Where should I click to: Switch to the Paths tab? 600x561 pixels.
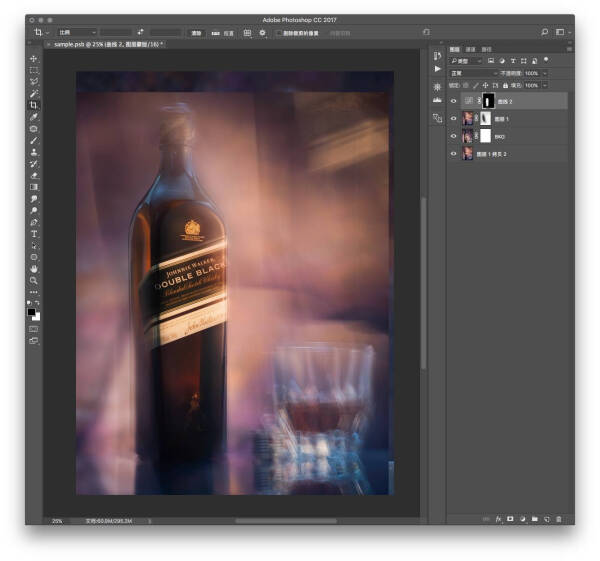(x=486, y=49)
